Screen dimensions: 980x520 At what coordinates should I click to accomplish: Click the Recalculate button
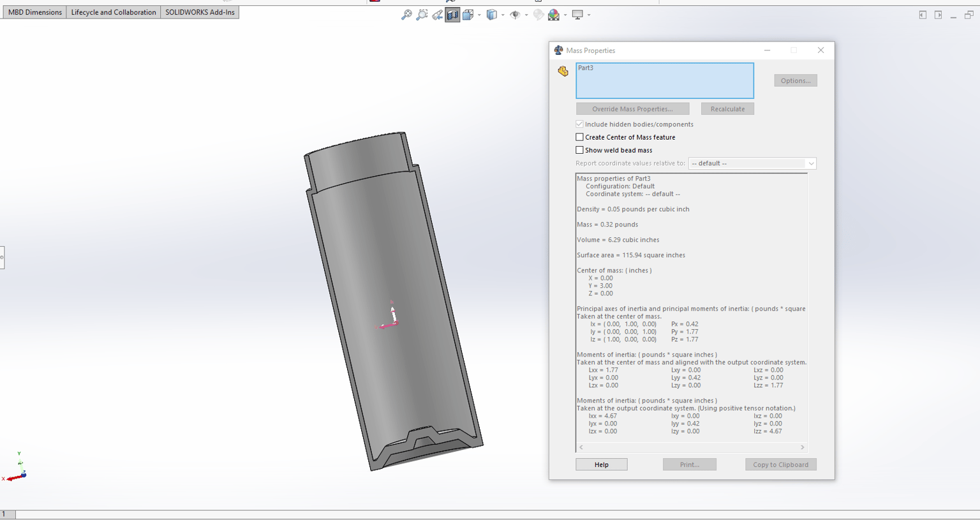point(727,109)
